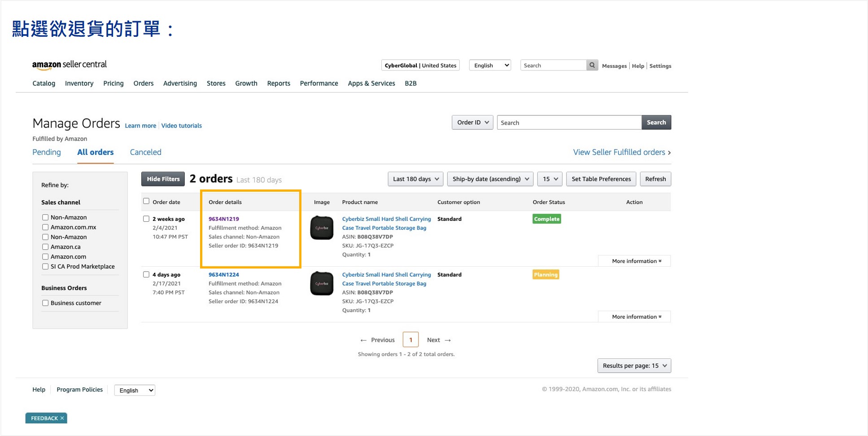Viewport: 868px width, 436px height.
Task: Switch to the Canceled tab
Action: 145,152
